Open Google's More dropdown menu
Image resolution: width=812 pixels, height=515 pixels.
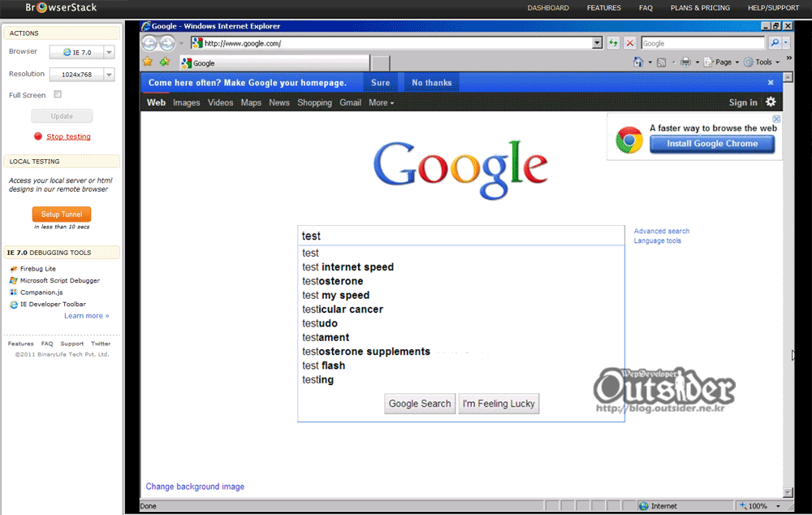(x=381, y=102)
